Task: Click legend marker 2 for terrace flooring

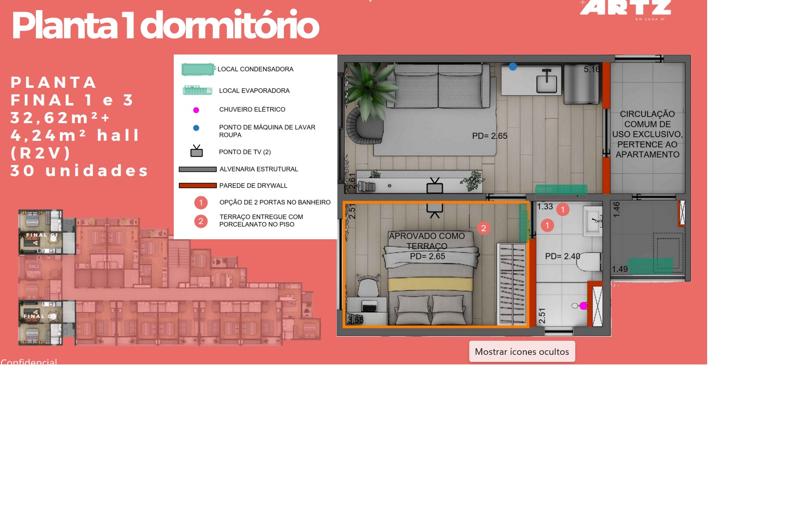Action: click(201, 221)
